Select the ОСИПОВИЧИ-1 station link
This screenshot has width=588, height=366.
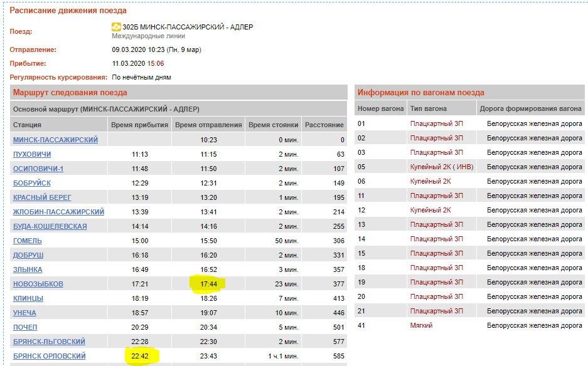coord(38,169)
